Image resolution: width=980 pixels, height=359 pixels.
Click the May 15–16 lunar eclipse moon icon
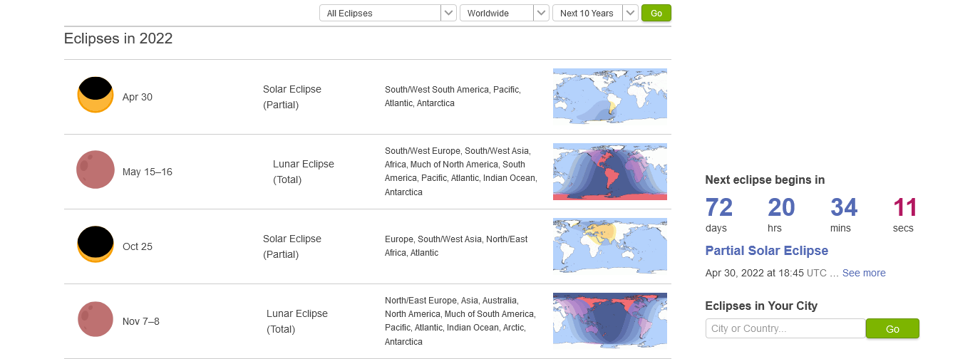[96, 170]
